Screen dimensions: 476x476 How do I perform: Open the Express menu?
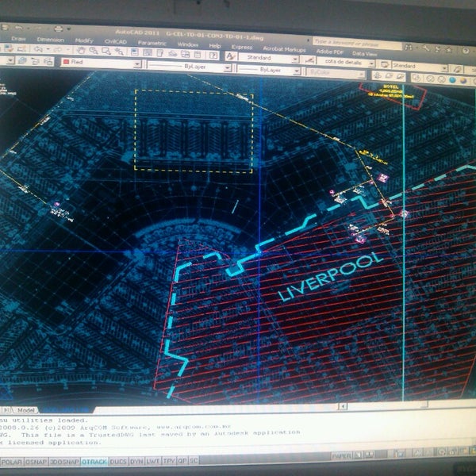[242, 47]
